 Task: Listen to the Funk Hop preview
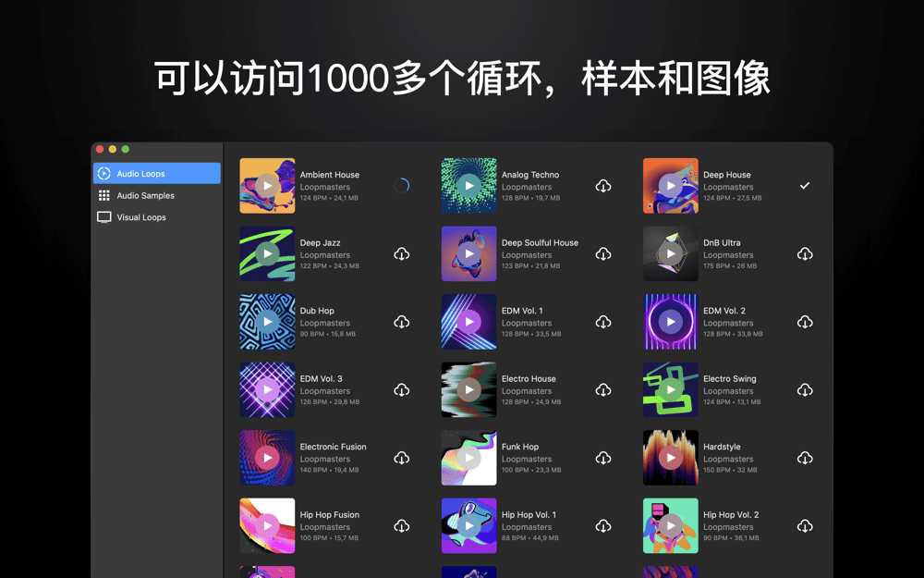click(469, 458)
